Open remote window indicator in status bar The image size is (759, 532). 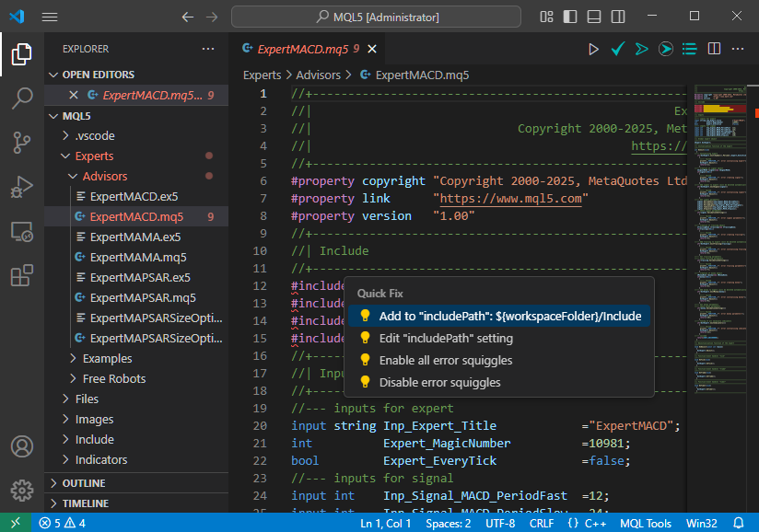tap(16, 523)
